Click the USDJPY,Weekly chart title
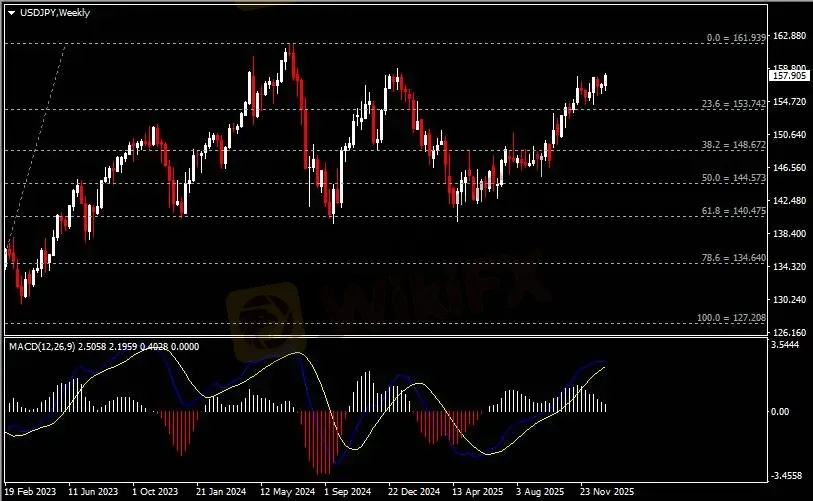The image size is (813, 501). (x=47, y=9)
